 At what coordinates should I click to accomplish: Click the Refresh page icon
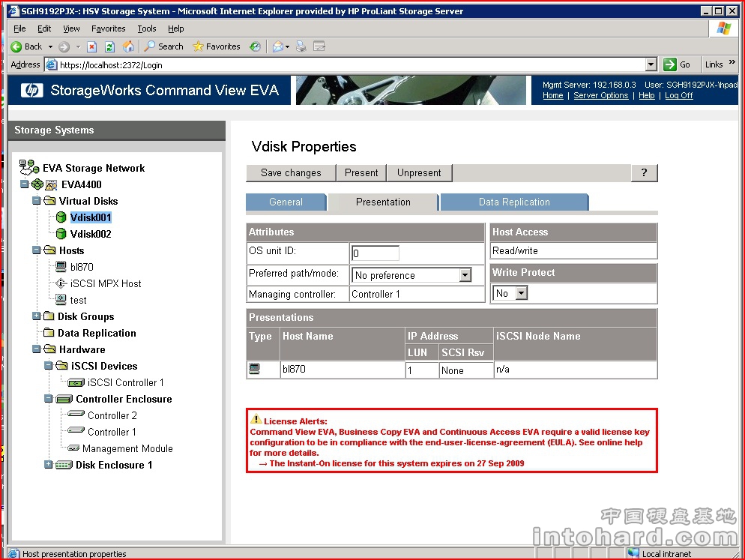pos(109,46)
